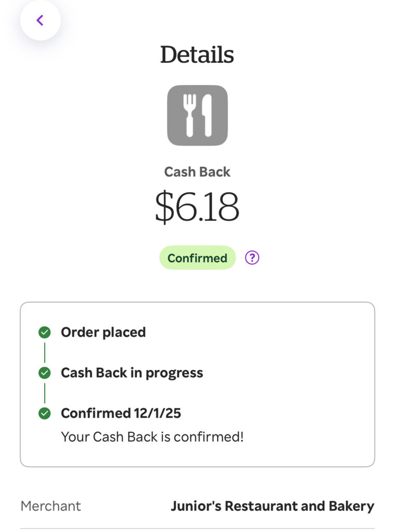The image size is (395, 532).
Task: Click the Confirmed 12/1/25 step label
Action: [121, 414]
